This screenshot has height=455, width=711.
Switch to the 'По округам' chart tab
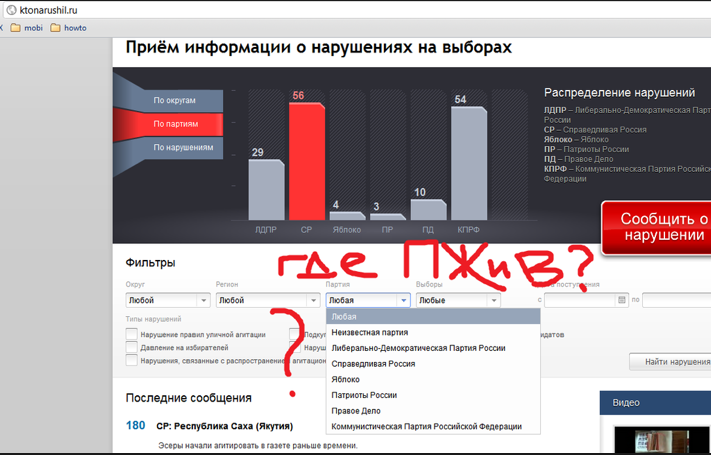[174, 101]
